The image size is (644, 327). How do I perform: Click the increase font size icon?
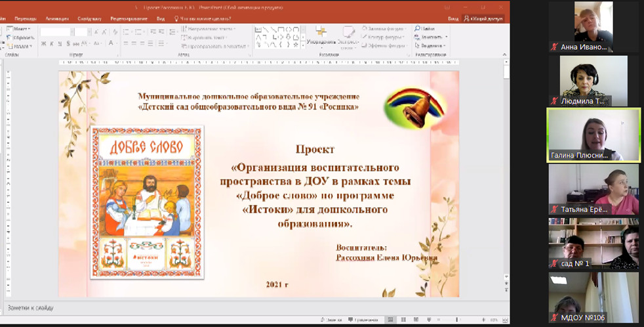96,32
